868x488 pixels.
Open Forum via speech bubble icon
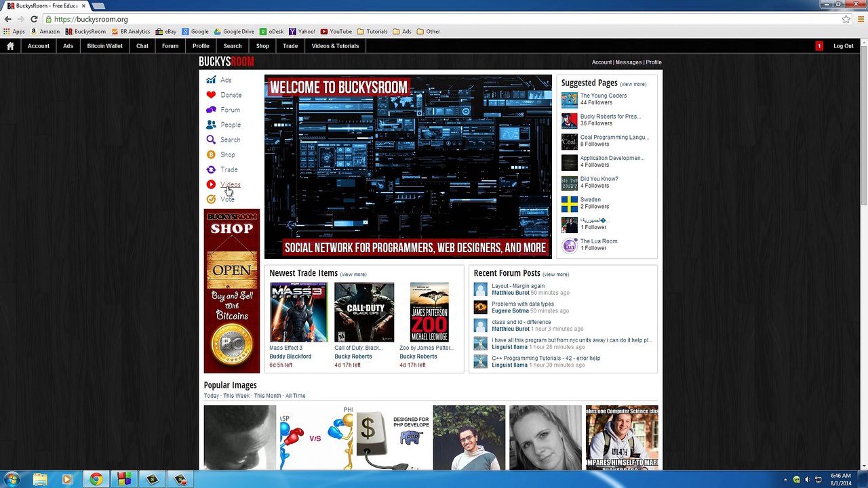(211, 110)
